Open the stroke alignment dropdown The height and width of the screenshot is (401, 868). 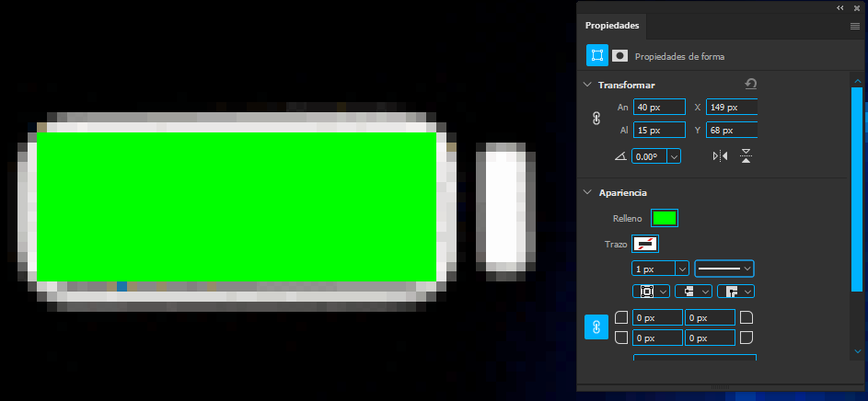(x=651, y=291)
